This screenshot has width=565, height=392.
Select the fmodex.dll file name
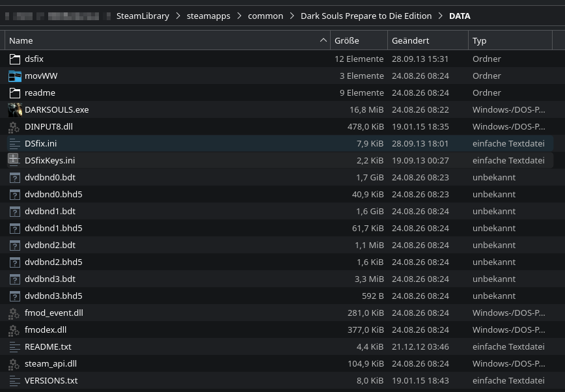click(x=46, y=330)
